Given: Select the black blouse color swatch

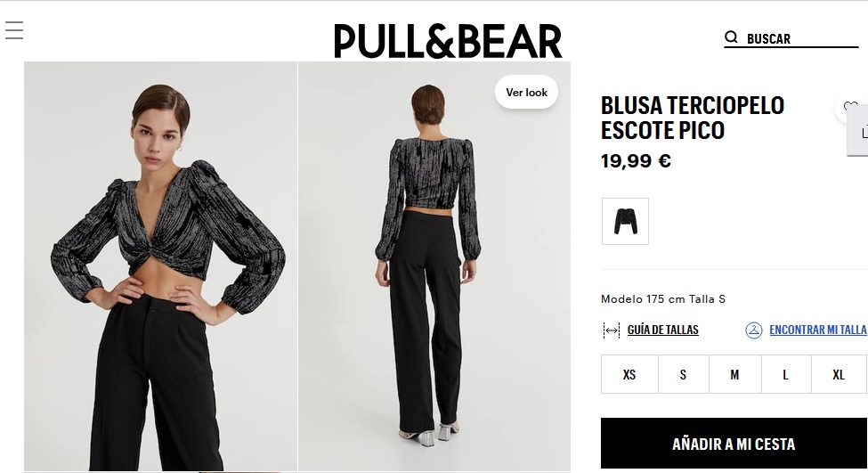Looking at the screenshot, I should [x=625, y=222].
